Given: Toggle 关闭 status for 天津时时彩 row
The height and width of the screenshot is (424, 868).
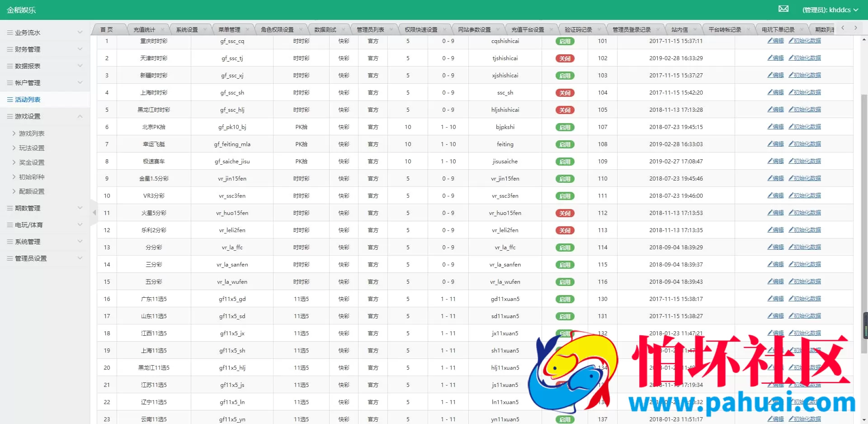Looking at the screenshot, I should coord(565,58).
